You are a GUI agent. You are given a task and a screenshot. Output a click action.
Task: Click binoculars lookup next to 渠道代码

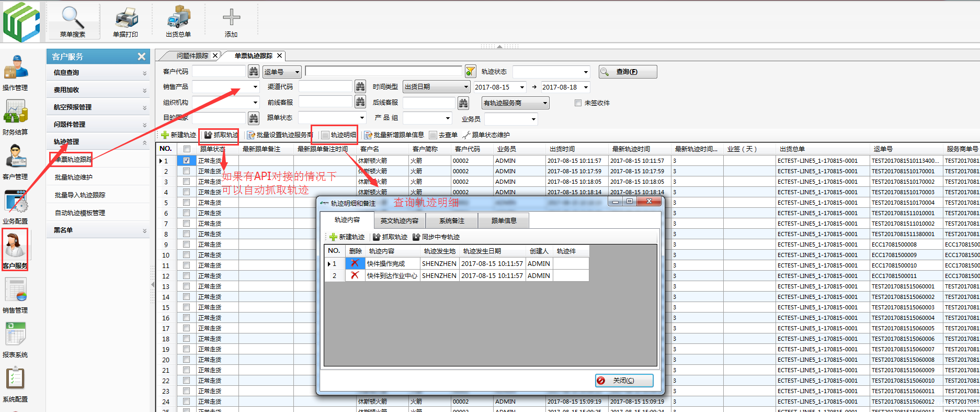[360, 86]
